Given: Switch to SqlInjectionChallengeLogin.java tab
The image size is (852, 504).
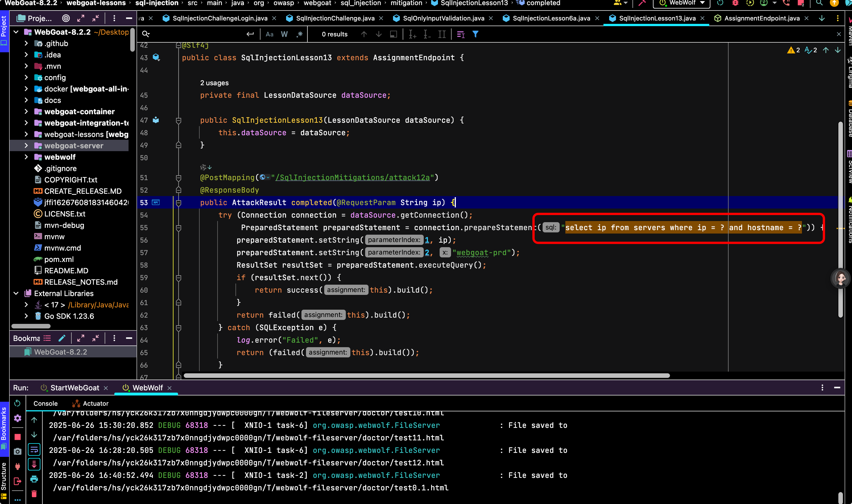Looking at the screenshot, I should pos(220,18).
